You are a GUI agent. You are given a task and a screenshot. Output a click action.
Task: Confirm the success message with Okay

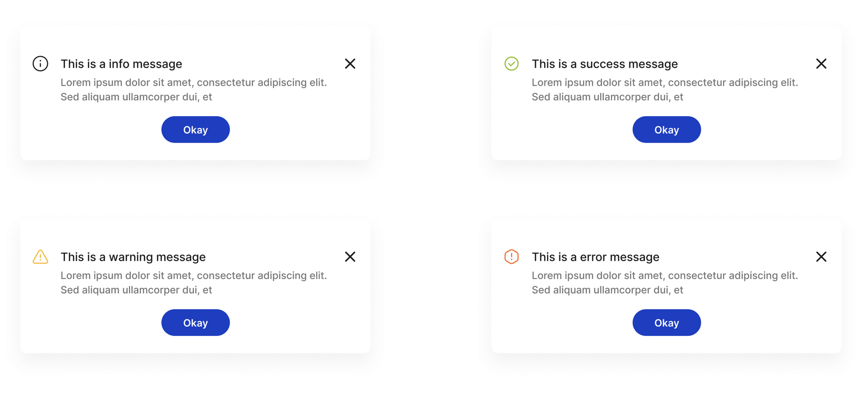[x=667, y=130]
